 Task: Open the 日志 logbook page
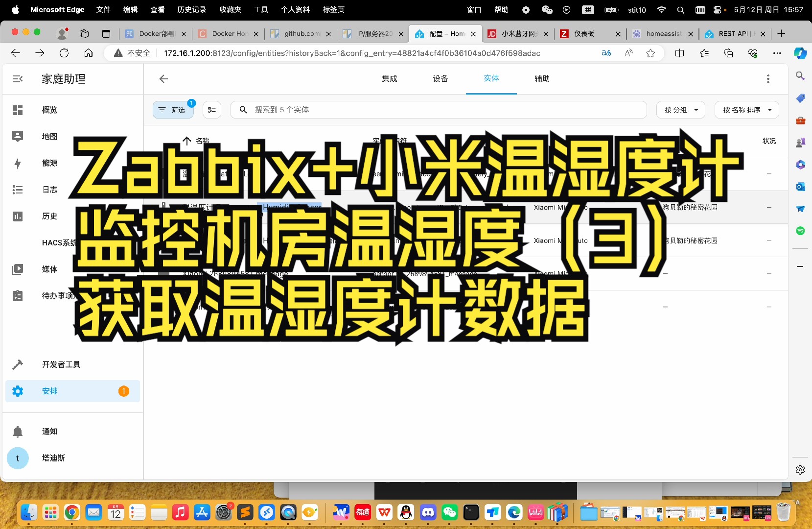point(72,190)
